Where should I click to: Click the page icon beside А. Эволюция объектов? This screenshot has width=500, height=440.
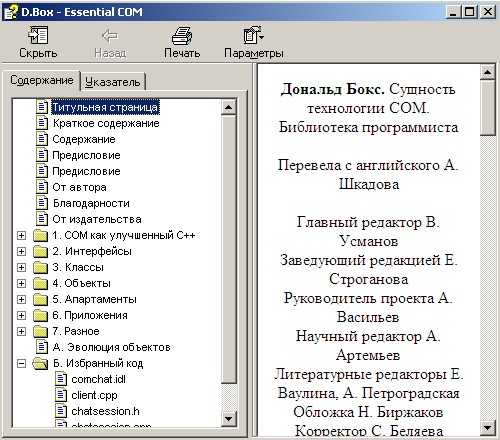42,347
